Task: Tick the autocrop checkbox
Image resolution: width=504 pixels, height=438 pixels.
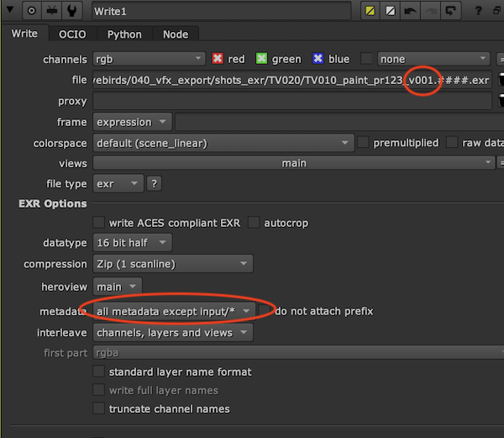Action: 254,223
